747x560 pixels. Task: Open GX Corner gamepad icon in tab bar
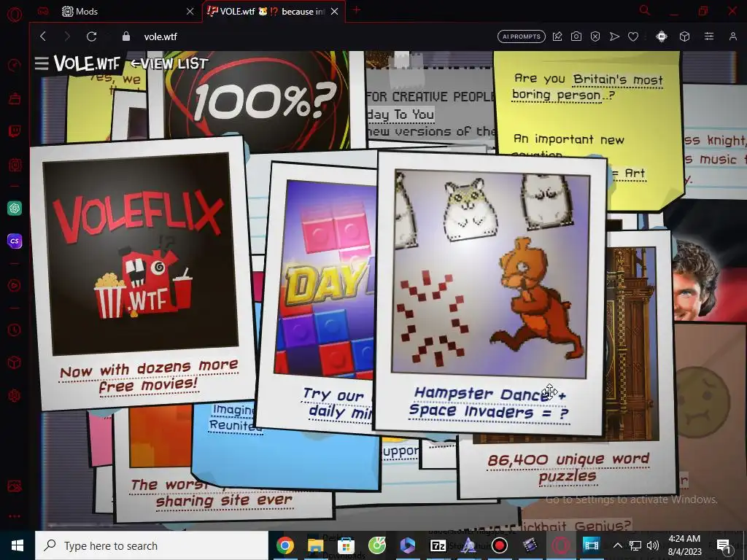[x=43, y=12]
